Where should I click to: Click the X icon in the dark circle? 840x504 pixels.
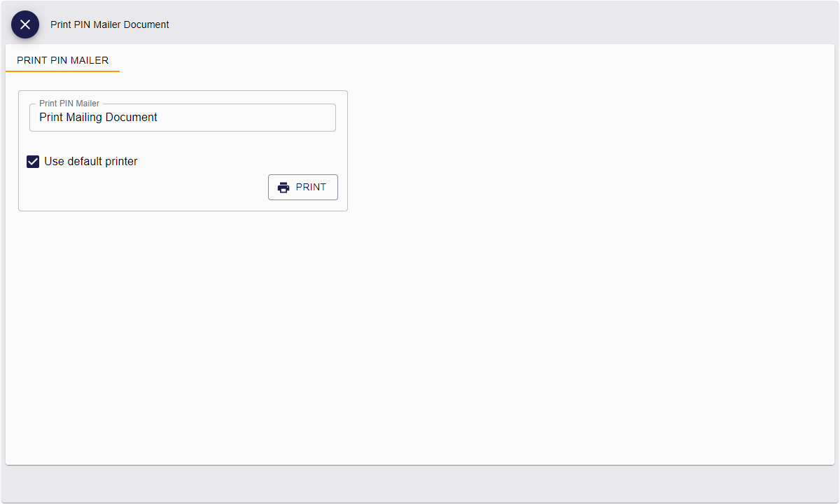coord(25,24)
